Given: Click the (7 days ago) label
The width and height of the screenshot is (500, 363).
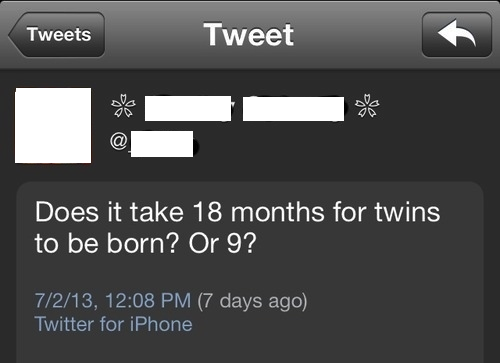Looking at the screenshot, I should 252,301.
